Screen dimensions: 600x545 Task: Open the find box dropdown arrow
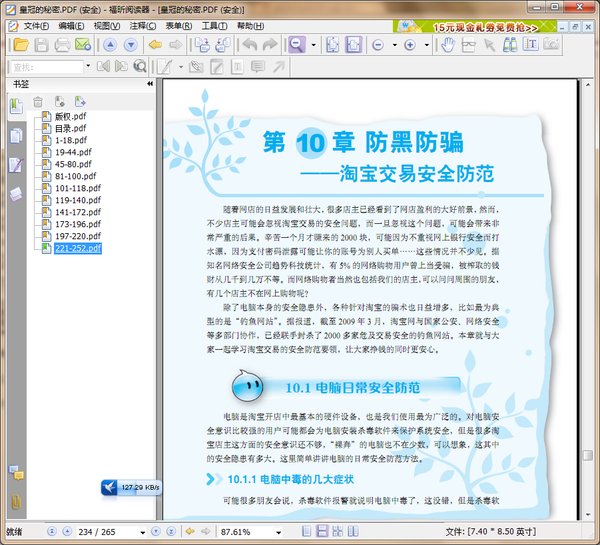click(x=88, y=66)
